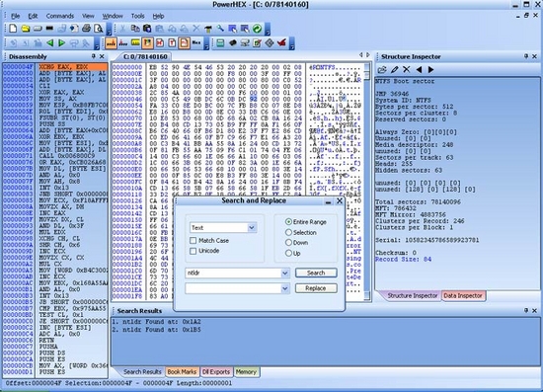Click the Replace button
This screenshot has height=392, width=543.
point(316,288)
